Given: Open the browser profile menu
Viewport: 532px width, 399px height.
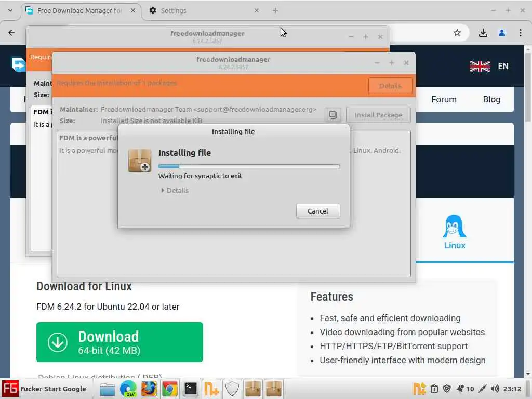Looking at the screenshot, I should pos(502,33).
